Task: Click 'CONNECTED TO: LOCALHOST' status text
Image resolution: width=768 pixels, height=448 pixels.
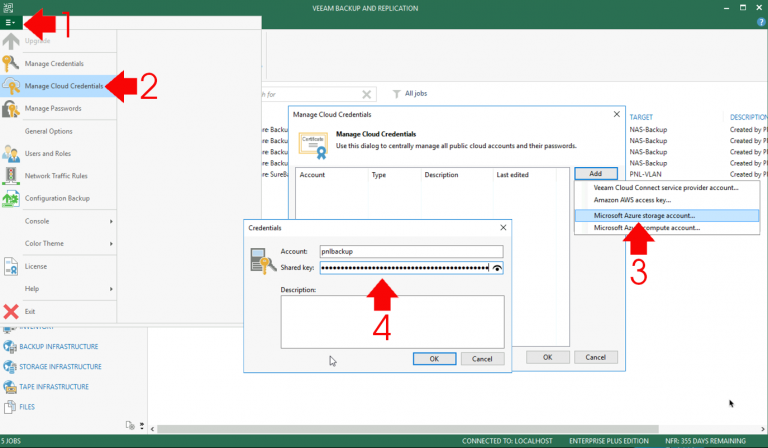Action: (507, 441)
